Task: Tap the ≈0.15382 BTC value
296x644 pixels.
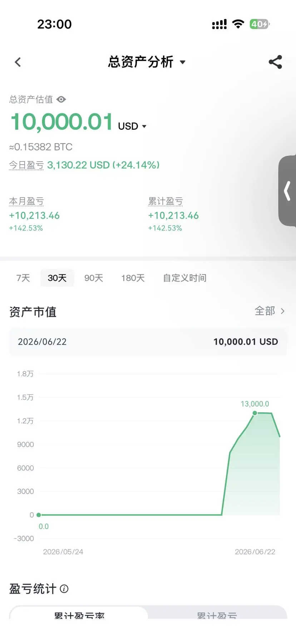Action: coord(41,147)
